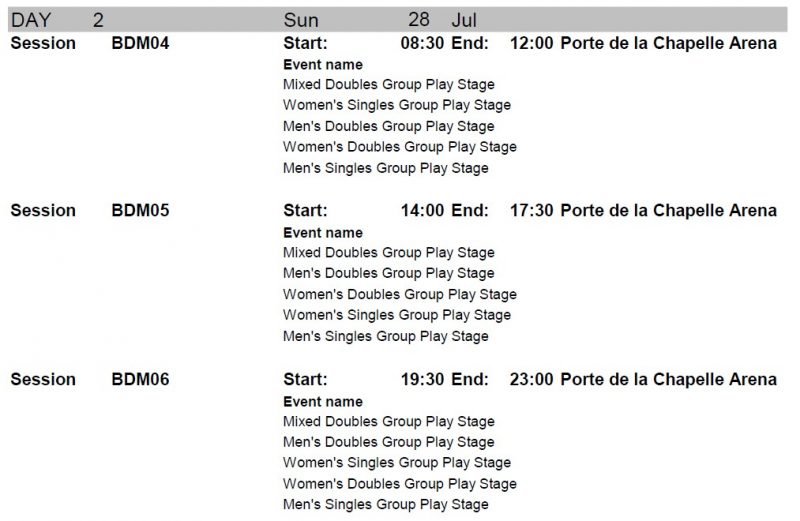This screenshot has height=521, width=800.
Task: Click Men's Singles Group Play Stage in BDM06
Action: coord(386,505)
